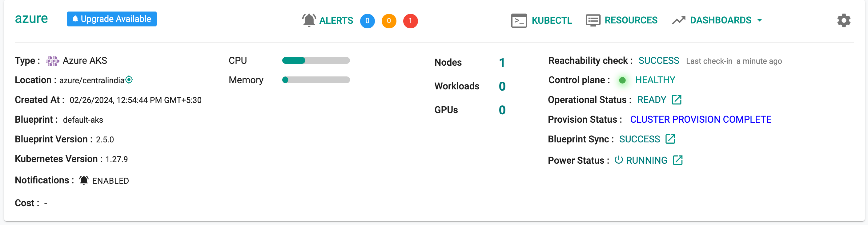
Task: Open the external link icon next to RUNNING
Action: pos(677,160)
